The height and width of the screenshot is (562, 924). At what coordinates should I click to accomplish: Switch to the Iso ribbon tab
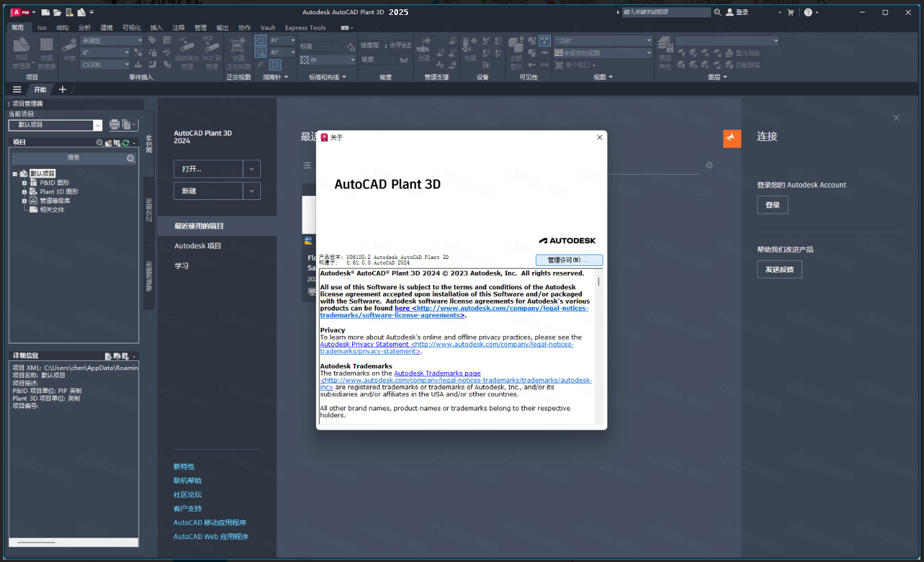point(42,27)
